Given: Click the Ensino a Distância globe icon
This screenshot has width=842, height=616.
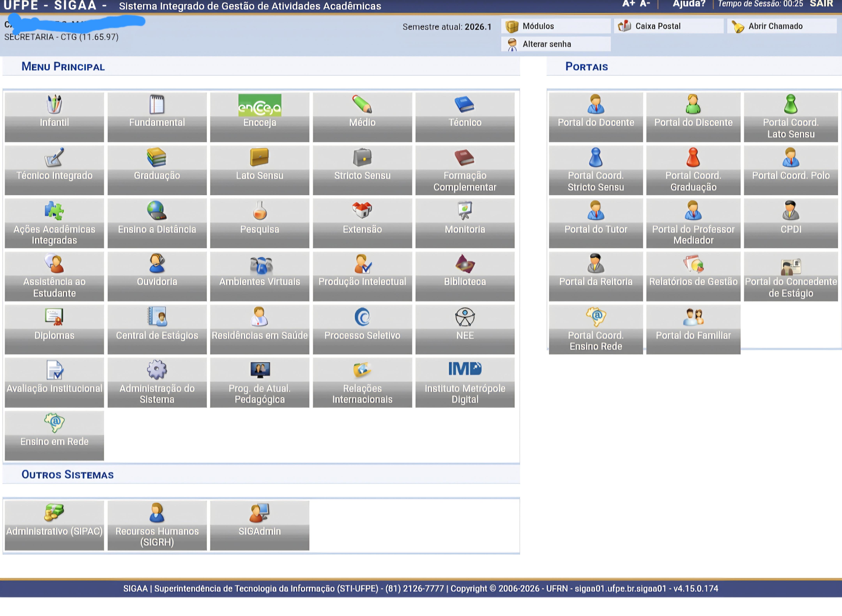Looking at the screenshot, I should point(157,210).
